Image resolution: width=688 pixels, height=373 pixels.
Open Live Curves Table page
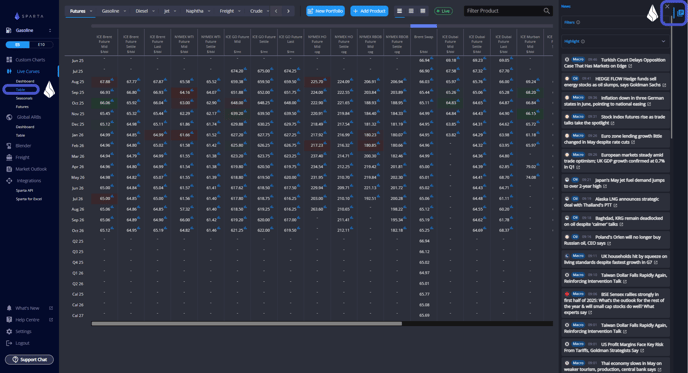pos(21,90)
